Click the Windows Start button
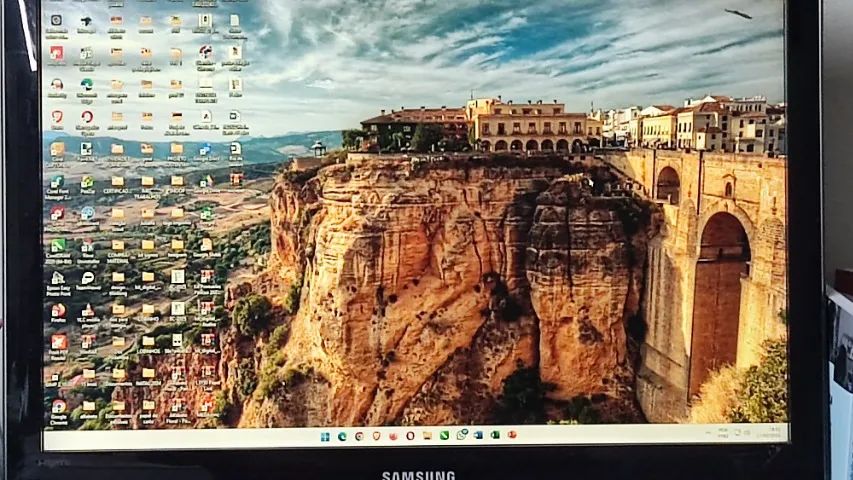Viewport: 853px width, 480px height. (x=325, y=436)
